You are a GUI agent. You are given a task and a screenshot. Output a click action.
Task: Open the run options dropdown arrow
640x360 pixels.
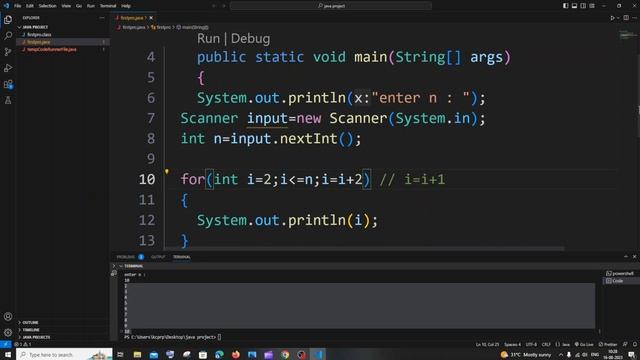618,18
